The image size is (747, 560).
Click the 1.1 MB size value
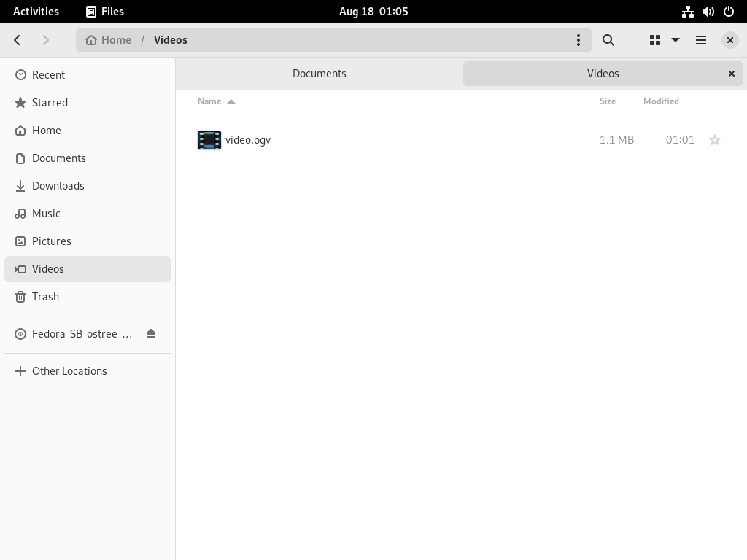[x=616, y=139]
